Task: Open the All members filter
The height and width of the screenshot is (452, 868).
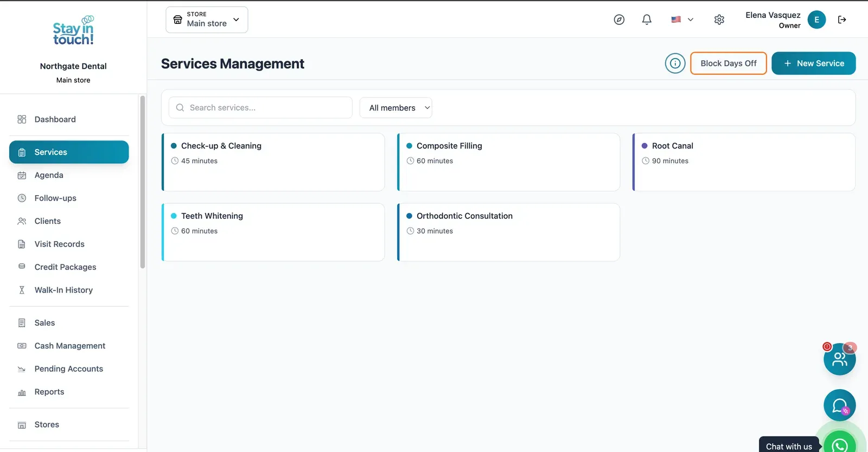Action: [396, 108]
